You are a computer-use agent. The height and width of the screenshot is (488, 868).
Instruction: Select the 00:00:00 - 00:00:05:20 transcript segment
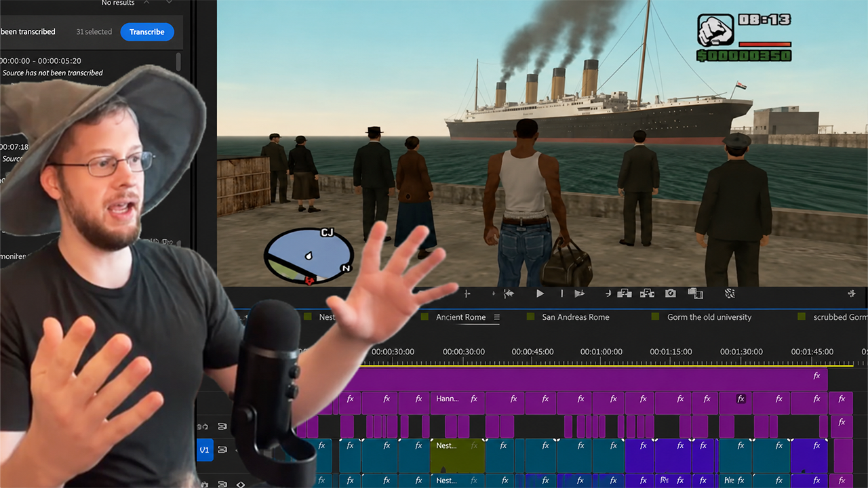41,60
